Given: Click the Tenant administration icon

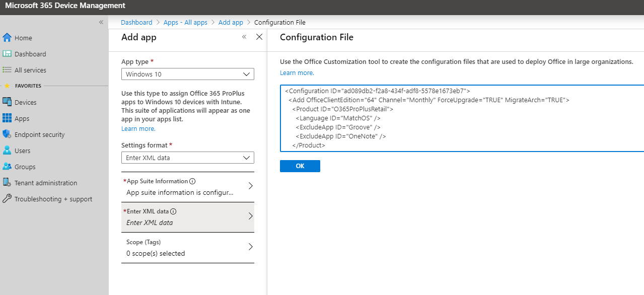Looking at the screenshot, I should click(7, 183).
